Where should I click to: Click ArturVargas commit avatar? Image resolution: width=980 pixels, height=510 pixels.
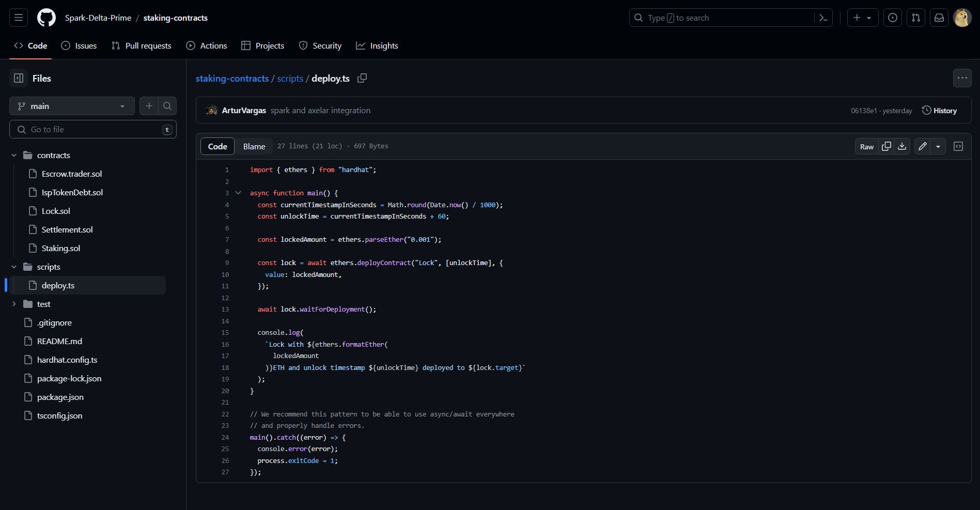click(x=211, y=110)
